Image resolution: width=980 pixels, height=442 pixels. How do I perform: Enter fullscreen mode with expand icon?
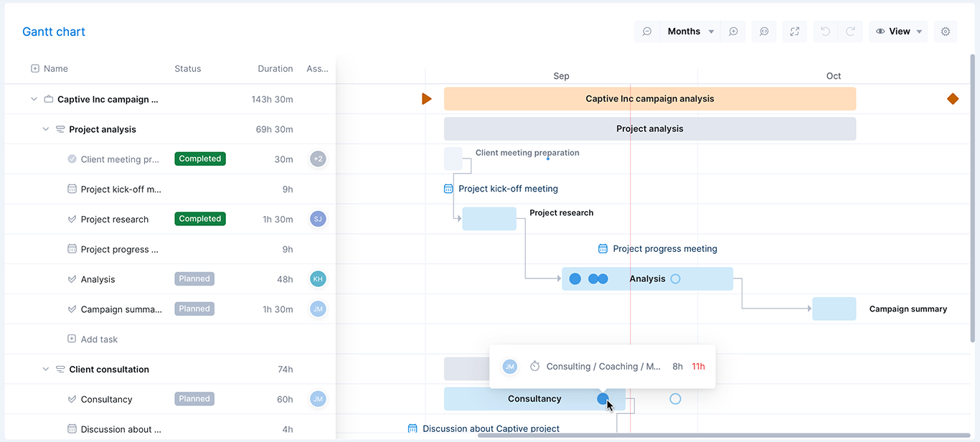[794, 32]
